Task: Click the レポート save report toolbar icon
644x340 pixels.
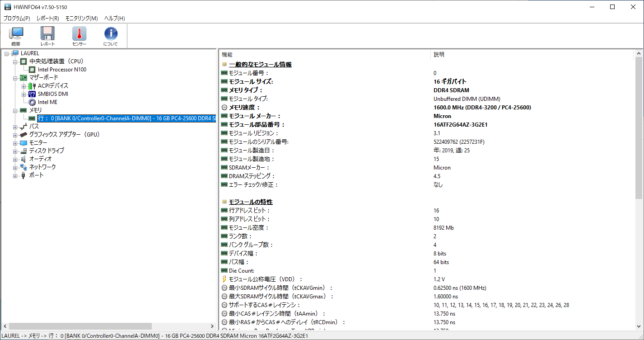Action: (47, 36)
